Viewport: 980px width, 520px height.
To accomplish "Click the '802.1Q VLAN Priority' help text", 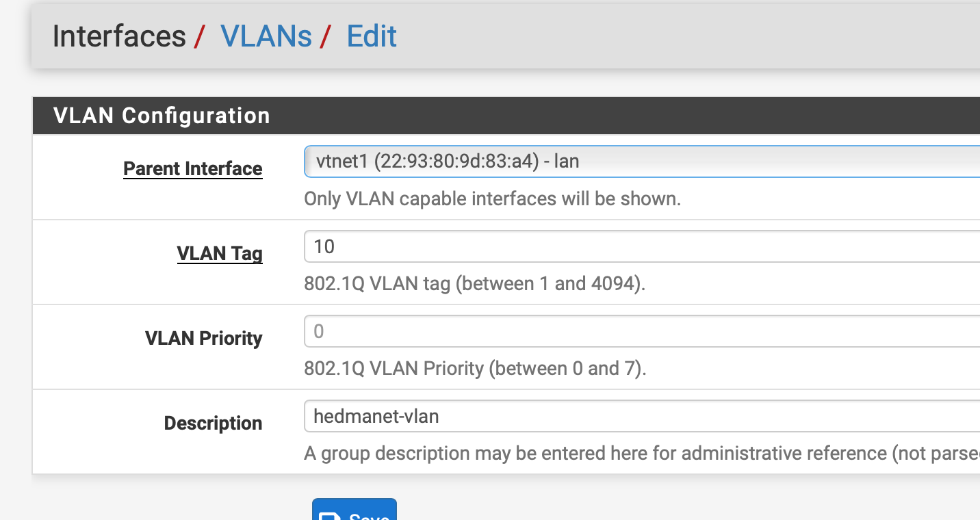I will (x=475, y=369).
